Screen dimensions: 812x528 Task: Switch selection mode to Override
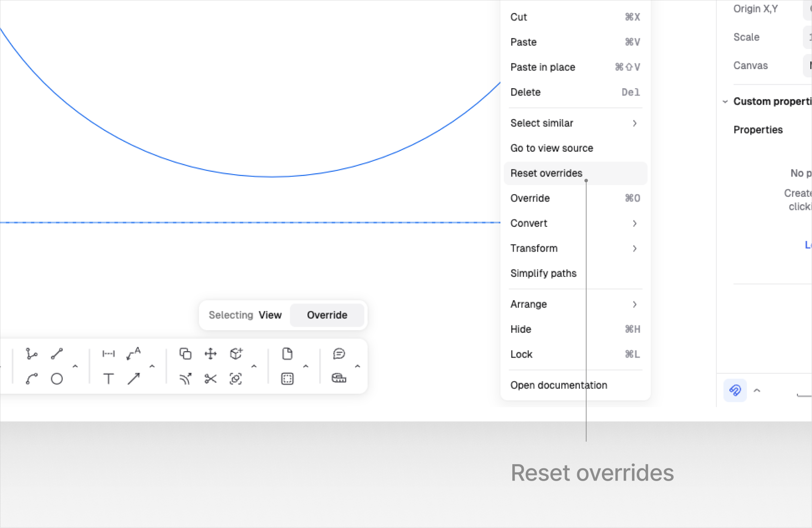[327, 315]
